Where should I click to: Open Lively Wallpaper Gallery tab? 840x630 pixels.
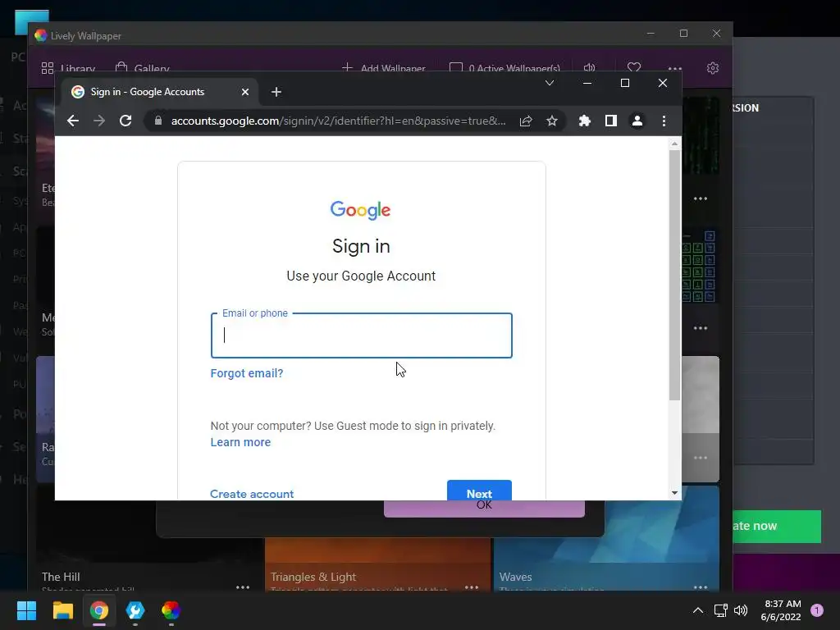click(143, 68)
